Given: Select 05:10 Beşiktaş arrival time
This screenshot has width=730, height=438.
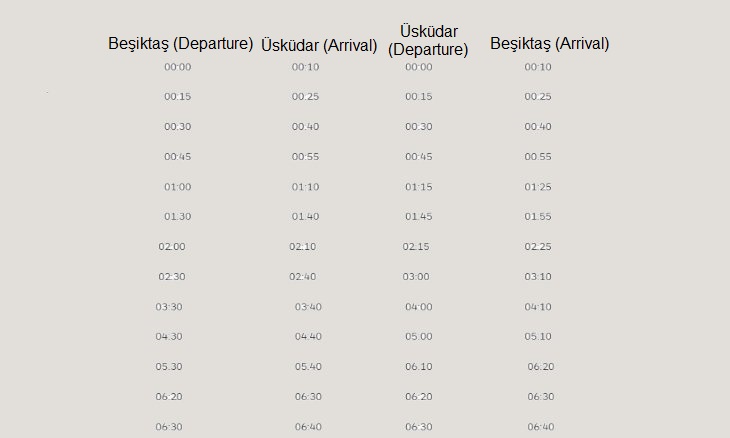Looking at the screenshot, I should click(x=538, y=337).
